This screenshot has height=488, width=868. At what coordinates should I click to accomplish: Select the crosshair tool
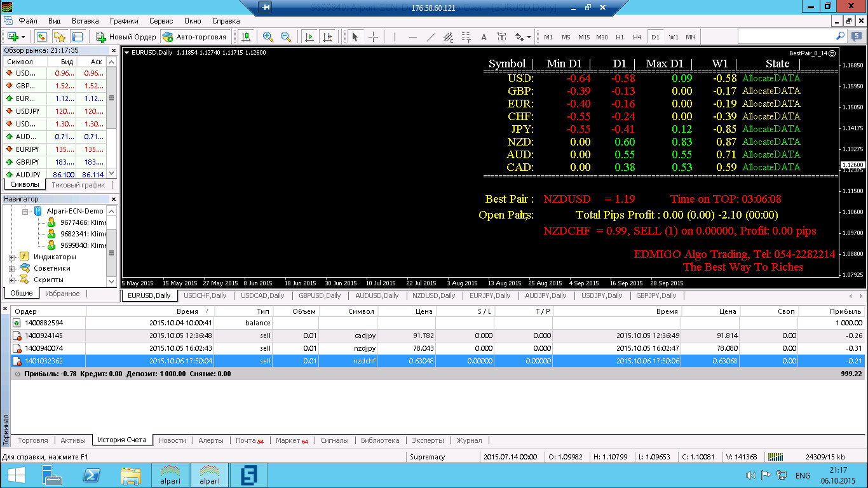coord(373,37)
